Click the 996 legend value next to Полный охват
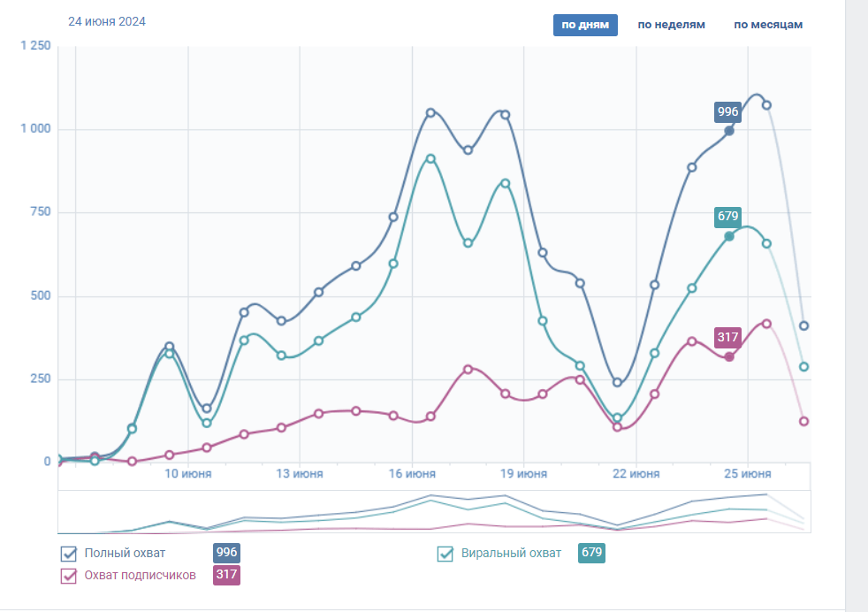This screenshot has height=612, width=868. pyautogui.click(x=227, y=554)
